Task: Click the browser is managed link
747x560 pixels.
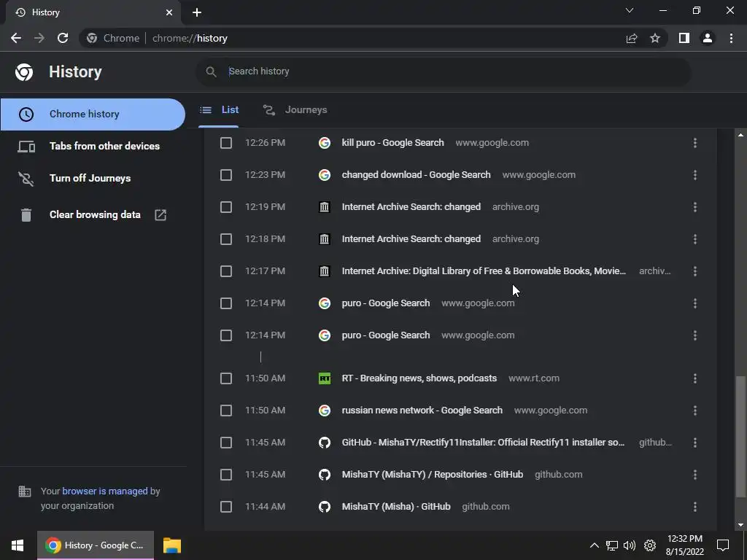Action: click(105, 491)
